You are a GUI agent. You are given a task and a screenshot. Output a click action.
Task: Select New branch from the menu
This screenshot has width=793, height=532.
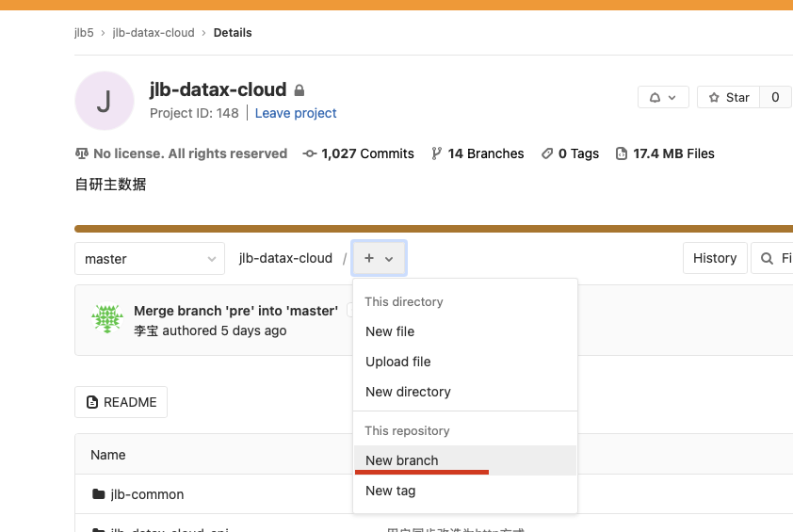coord(402,460)
